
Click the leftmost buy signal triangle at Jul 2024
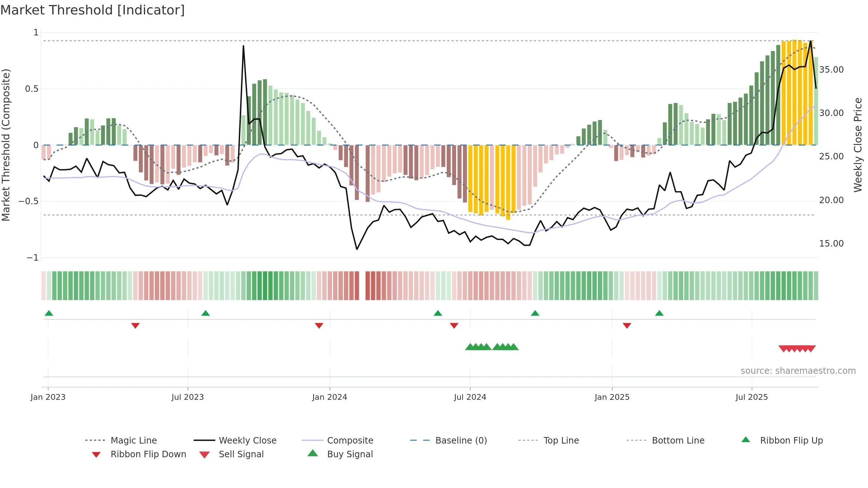coord(470,347)
